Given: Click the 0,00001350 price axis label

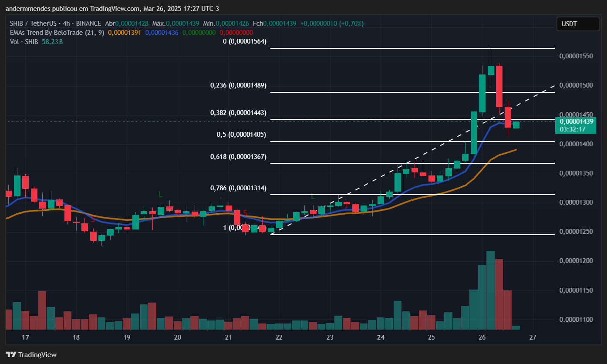Looking at the screenshot, I should point(577,173).
